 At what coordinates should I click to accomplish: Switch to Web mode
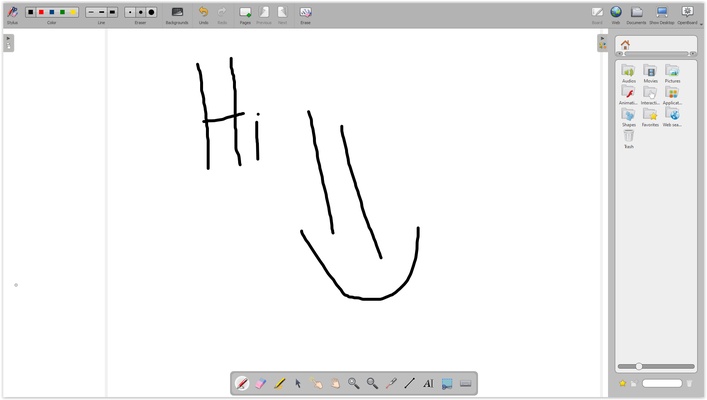tap(616, 13)
